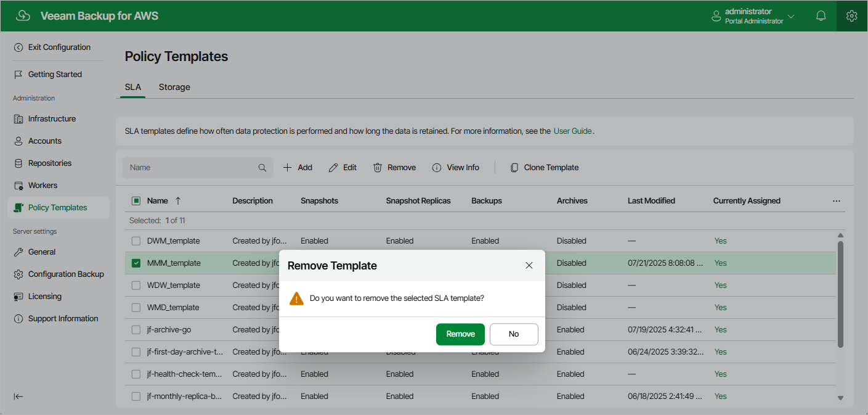Viewport: 868px width, 415px height.
Task: Click the Edit pencil icon
Action: tap(333, 168)
